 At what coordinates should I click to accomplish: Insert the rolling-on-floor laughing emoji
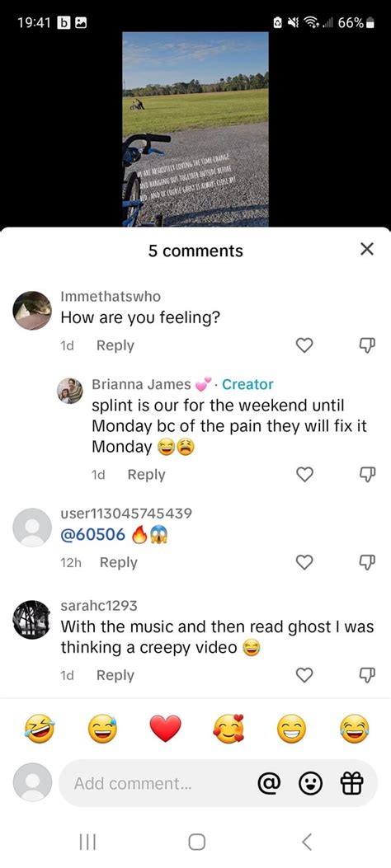click(x=40, y=728)
